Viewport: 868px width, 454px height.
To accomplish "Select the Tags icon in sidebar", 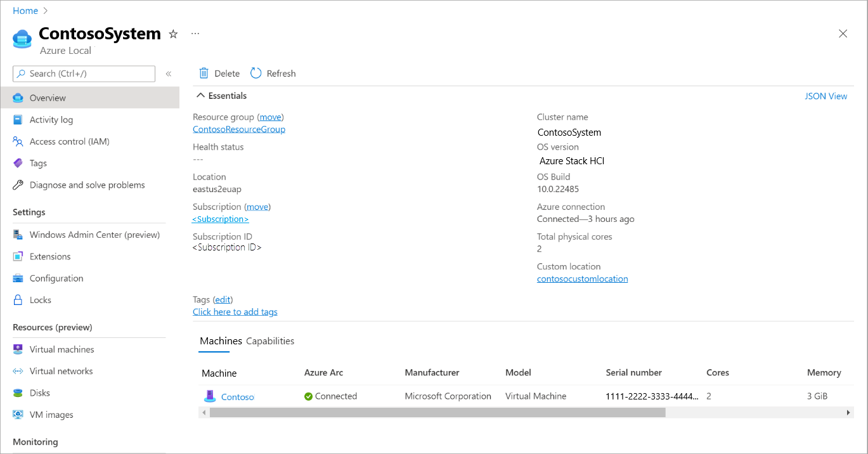I will pyautogui.click(x=18, y=164).
